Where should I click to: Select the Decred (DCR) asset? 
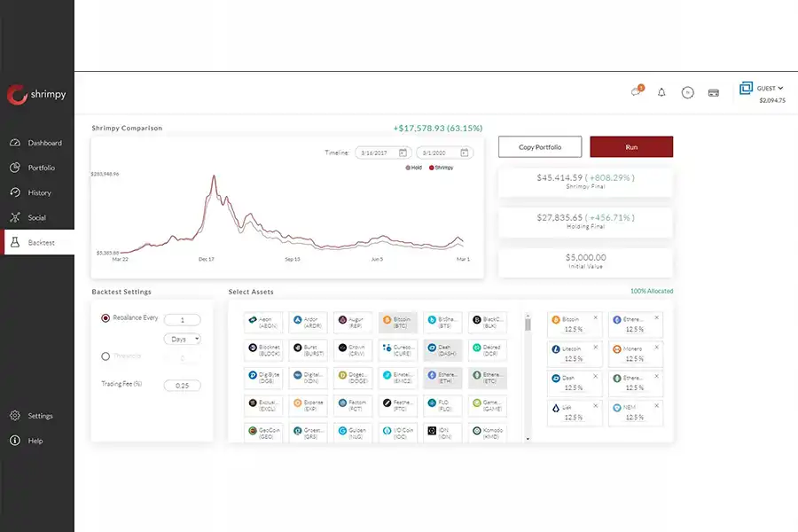point(488,350)
